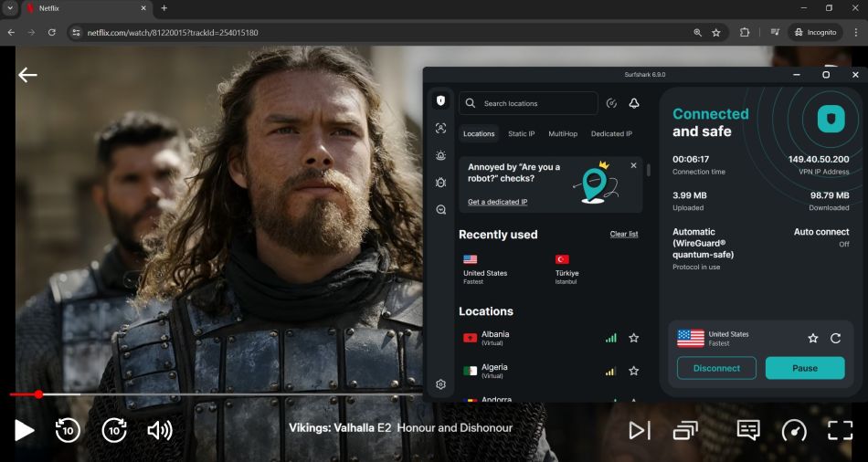Screen dimensions: 868x462
Task: Switch to the MultiHop tab
Action: click(563, 134)
